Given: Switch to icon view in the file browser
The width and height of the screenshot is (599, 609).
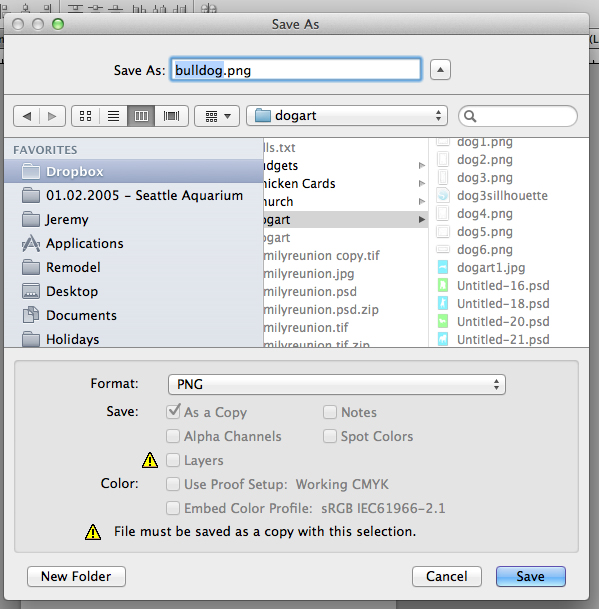Looking at the screenshot, I should point(85,116).
